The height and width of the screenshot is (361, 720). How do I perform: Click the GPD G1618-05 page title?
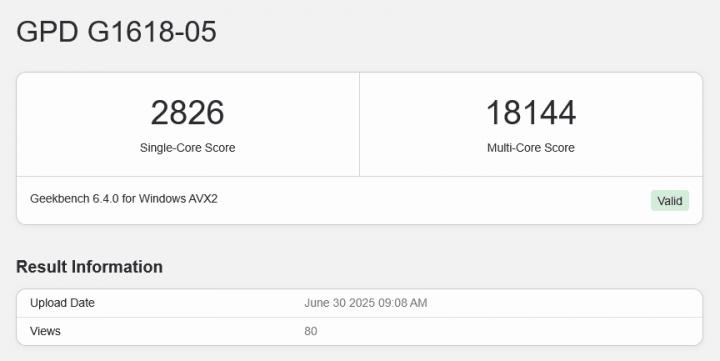coord(116,32)
